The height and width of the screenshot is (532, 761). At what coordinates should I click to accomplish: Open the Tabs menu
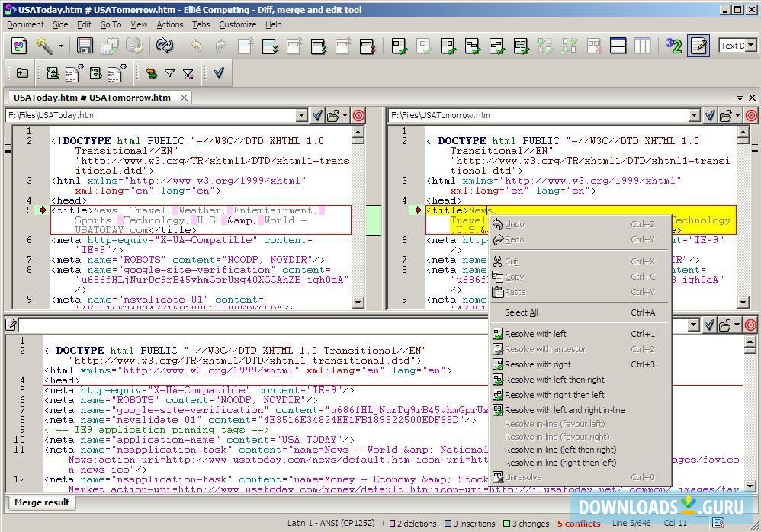(201, 24)
